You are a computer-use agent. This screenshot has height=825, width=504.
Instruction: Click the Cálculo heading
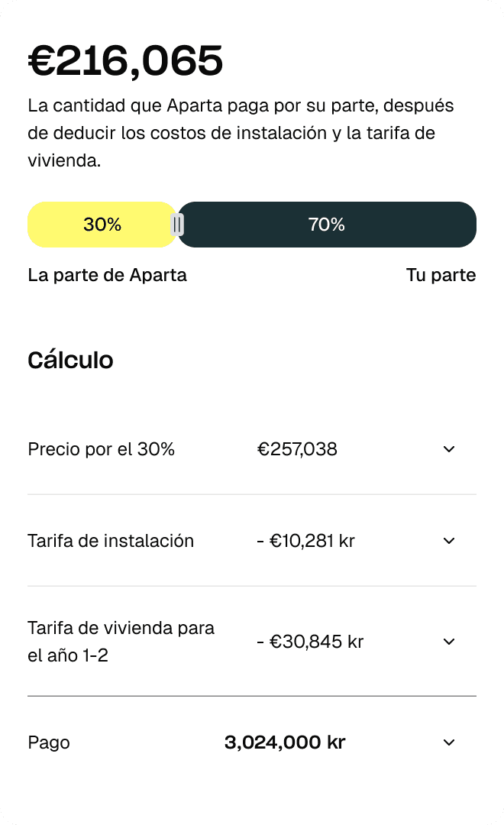coord(70,360)
